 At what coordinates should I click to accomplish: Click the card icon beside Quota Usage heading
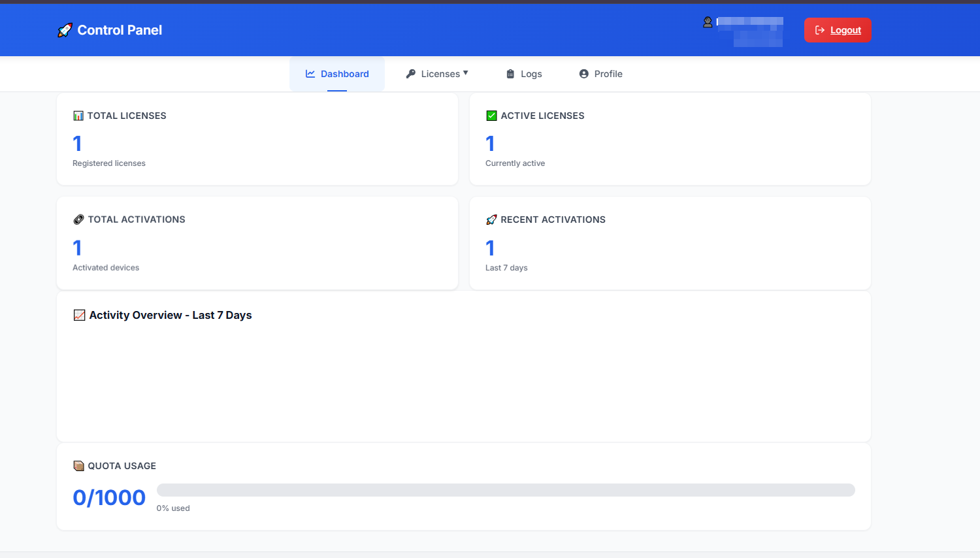click(x=78, y=465)
